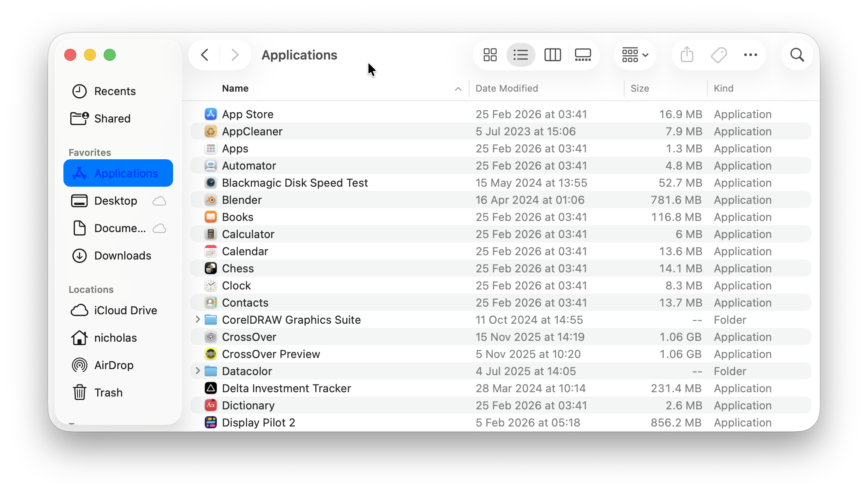Select the Display Pilot 2 icon

click(210, 422)
